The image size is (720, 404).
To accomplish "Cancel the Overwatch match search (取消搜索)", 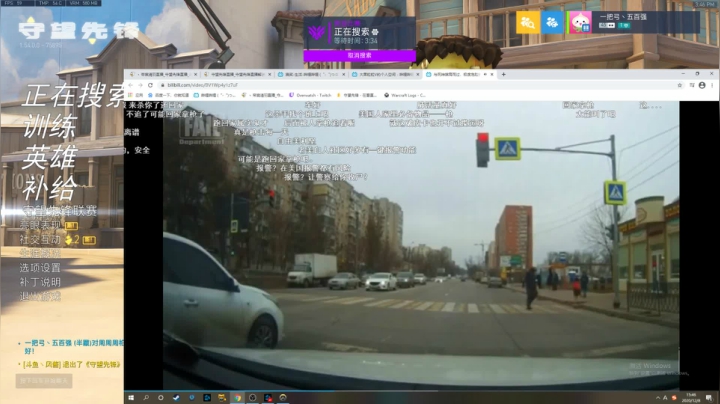I will (x=360, y=56).
